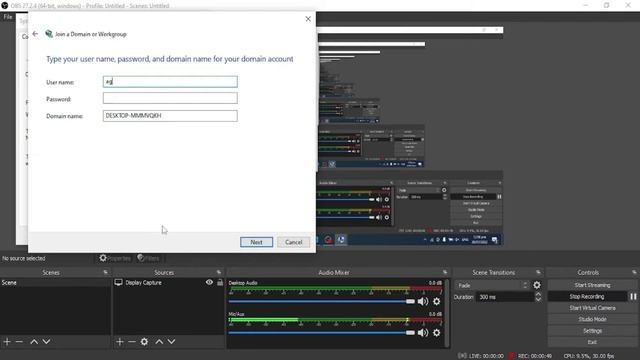The image size is (640, 360).
Task: Click the Exit button in Controls
Action: [592, 342]
